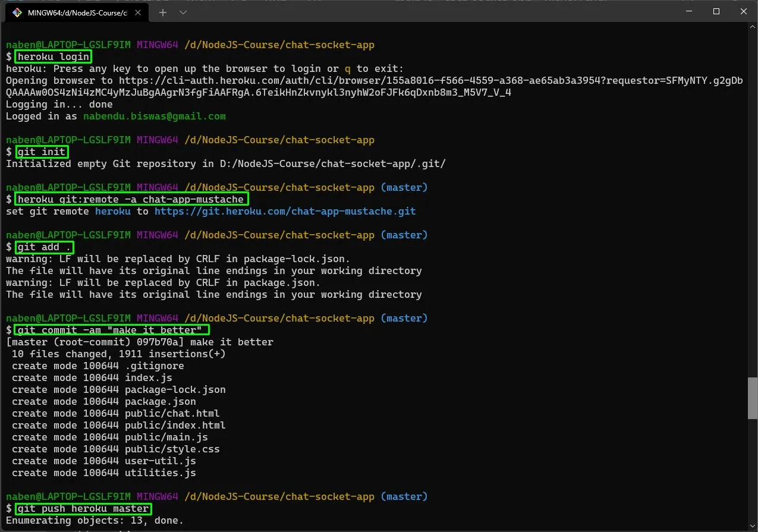758x532 pixels.
Task: Close the terminal window
Action: tap(744, 11)
